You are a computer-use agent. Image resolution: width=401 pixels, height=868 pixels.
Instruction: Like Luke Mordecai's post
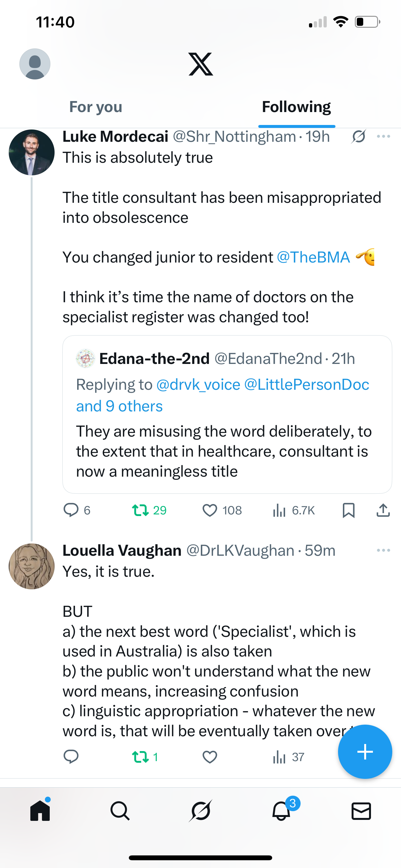tap(210, 510)
